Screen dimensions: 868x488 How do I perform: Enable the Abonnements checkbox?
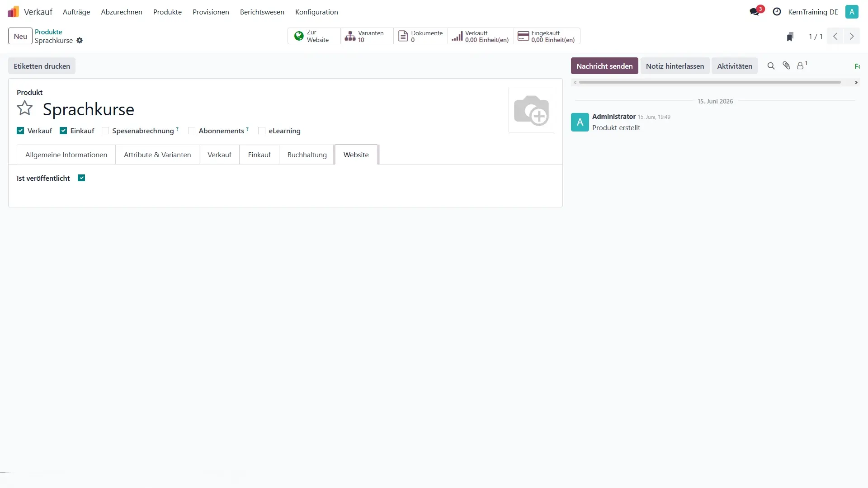[x=192, y=131]
